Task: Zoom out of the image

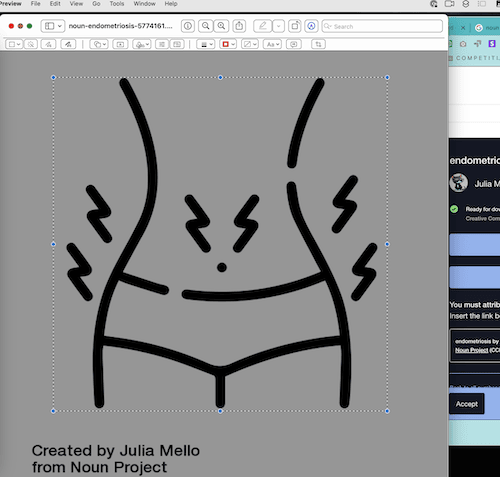Action: [206, 26]
